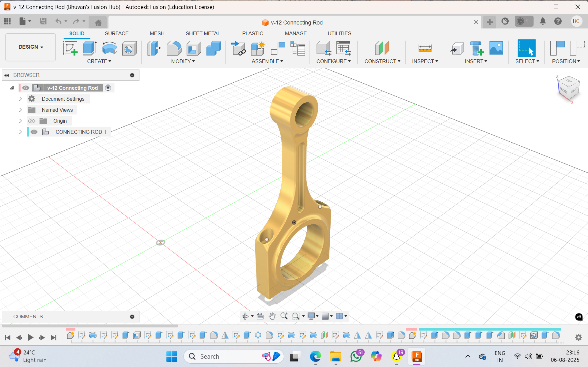Select the Midplane construct tool
588x367 pixels.
pyautogui.click(x=382, y=48)
